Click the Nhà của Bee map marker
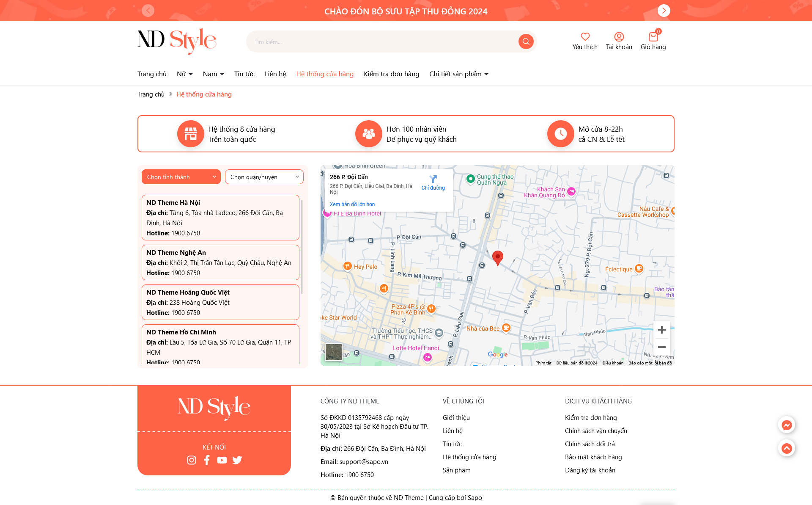This screenshot has width=812, height=505. coord(506,327)
